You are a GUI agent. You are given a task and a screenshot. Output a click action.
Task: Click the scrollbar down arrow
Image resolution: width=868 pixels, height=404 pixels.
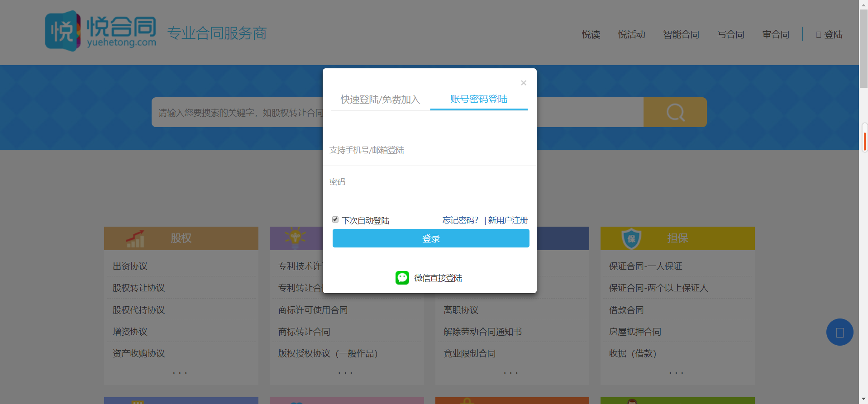[863, 399]
